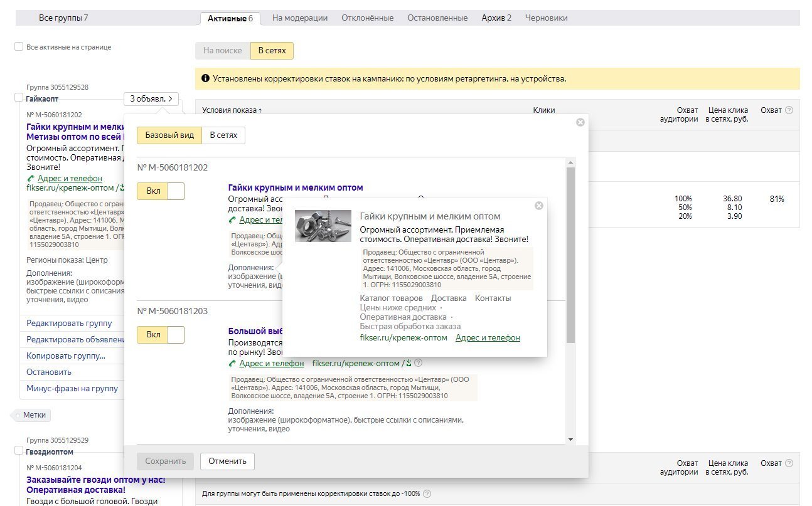
Task: Switch to the 'На модерации' tab
Action: click(x=300, y=18)
